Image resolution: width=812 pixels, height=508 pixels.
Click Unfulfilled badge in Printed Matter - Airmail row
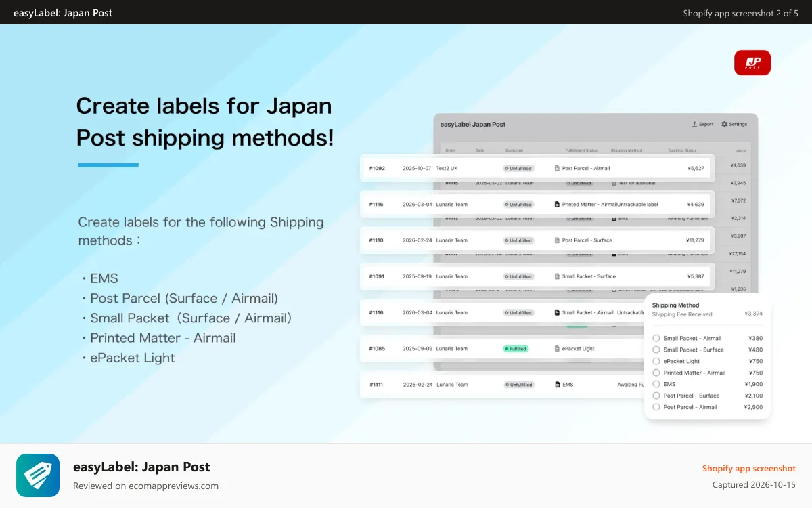[x=518, y=204]
